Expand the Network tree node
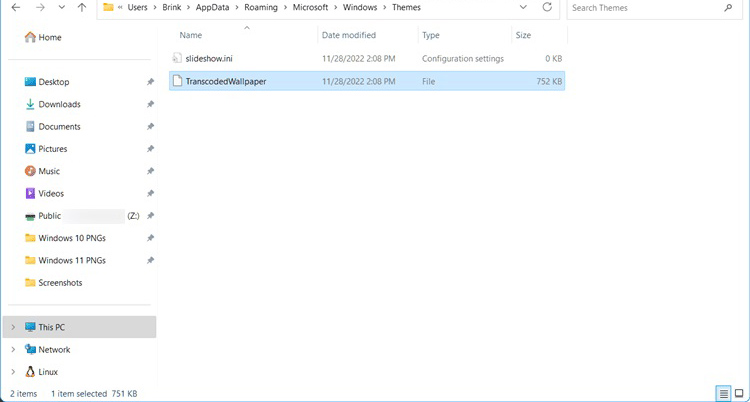The height and width of the screenshot is (402, 750). click(12, 350)
